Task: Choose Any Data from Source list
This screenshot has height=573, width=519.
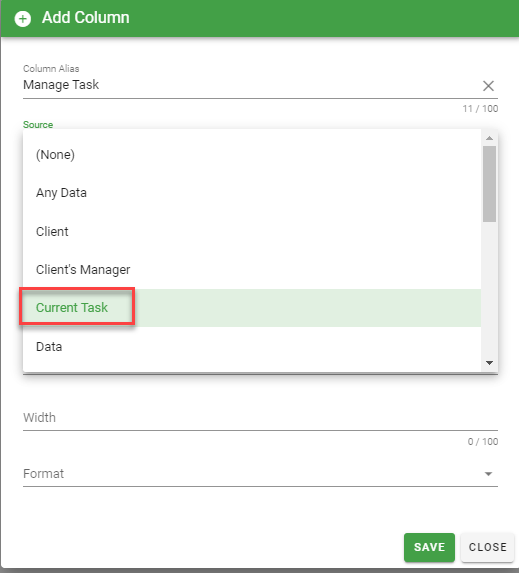Action: [252, 193]
